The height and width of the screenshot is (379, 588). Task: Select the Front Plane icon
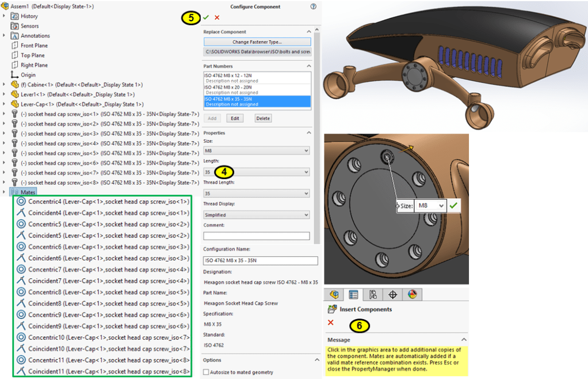[x=16, y=46]
